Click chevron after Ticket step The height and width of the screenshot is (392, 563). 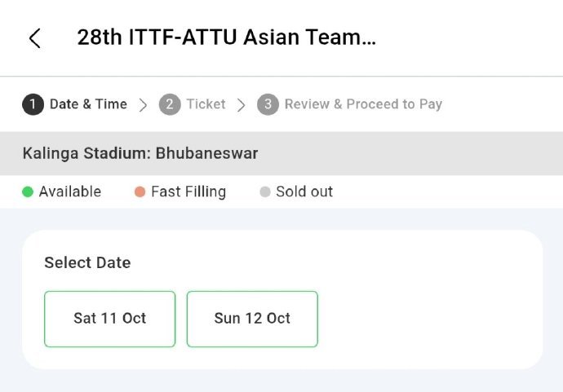(x=242, y=104)
